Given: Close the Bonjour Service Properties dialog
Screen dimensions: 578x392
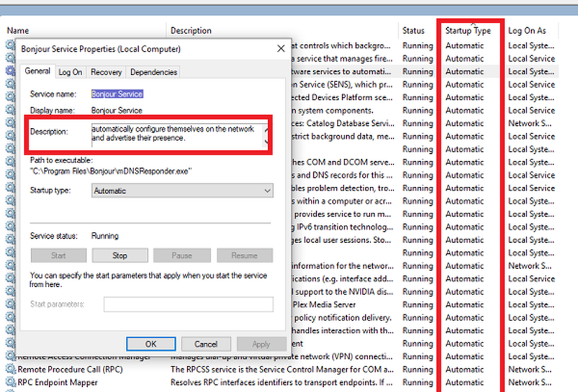Looking at the screenshot, I should coord(281,49).
